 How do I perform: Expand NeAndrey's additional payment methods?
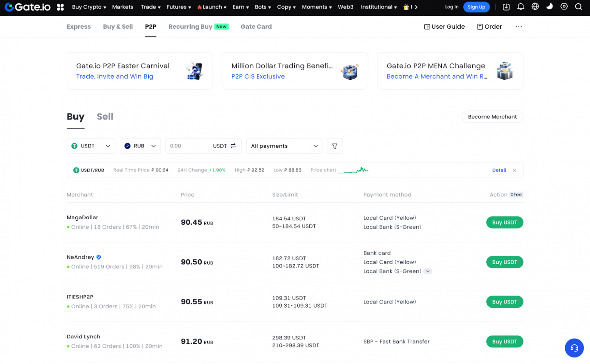[x=428, y=271]
